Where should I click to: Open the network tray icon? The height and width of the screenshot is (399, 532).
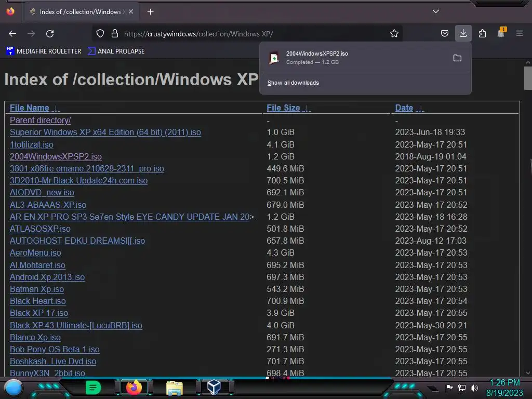click(x=462, y=388)
